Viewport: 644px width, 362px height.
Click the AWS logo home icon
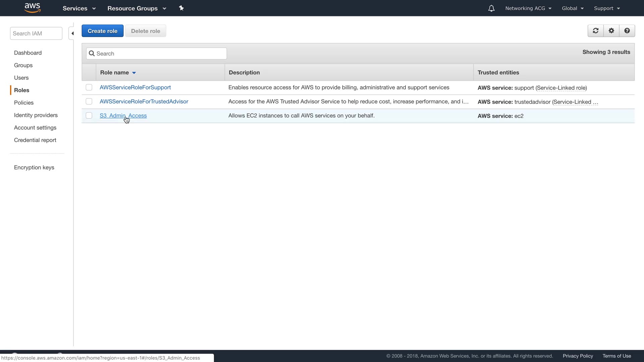coord(33,8)
